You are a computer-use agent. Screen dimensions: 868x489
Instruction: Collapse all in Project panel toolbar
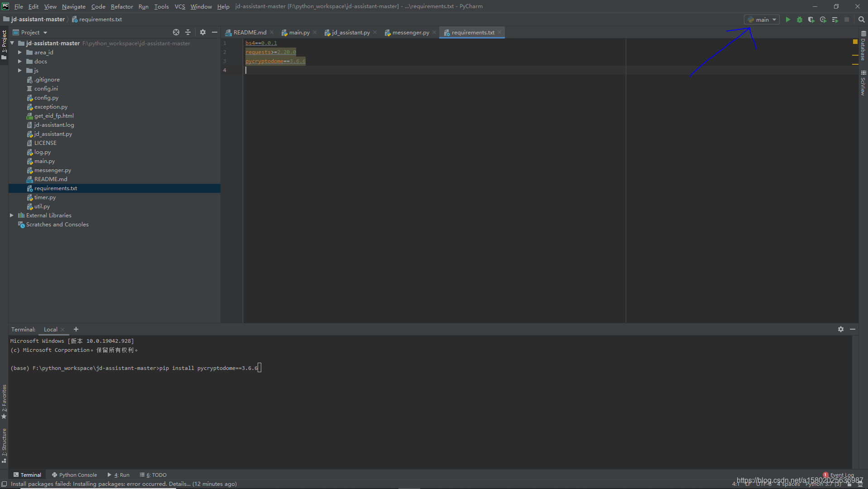pyautogui.click(x=188, y=32)
